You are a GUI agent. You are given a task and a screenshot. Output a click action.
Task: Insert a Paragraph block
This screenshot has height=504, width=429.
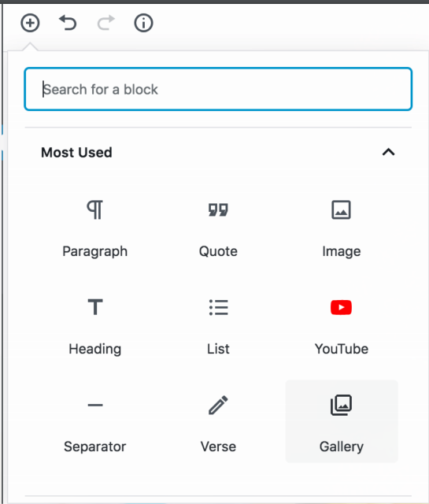tap(94, 228)
